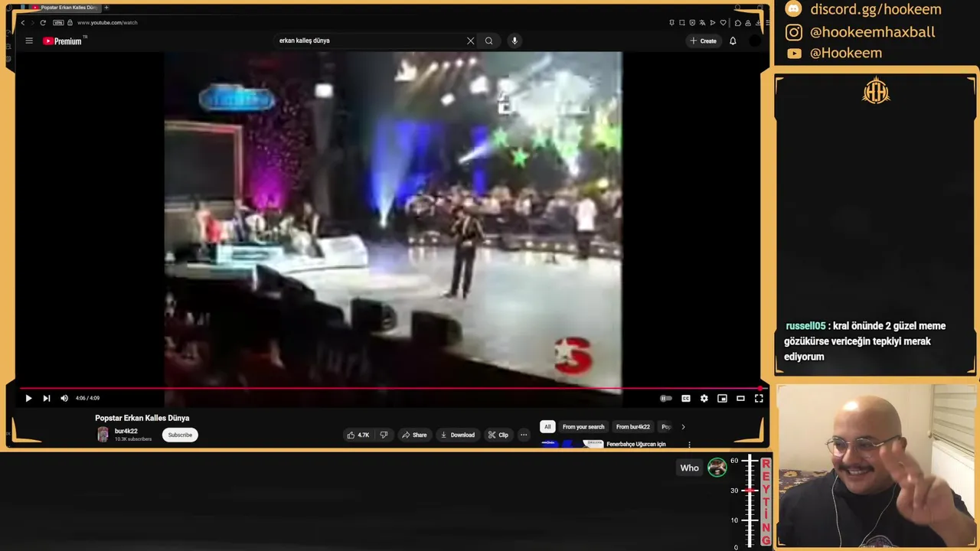Click russell05 username in chat

pos(805,326)
